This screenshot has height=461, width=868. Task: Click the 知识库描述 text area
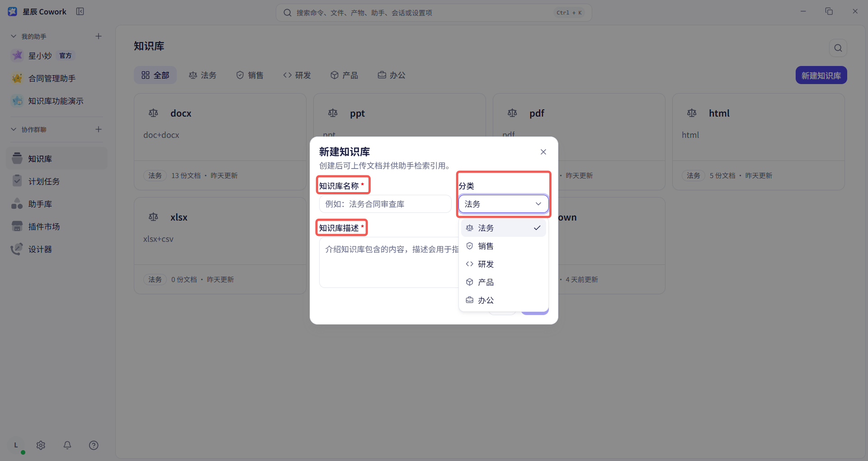389,262
